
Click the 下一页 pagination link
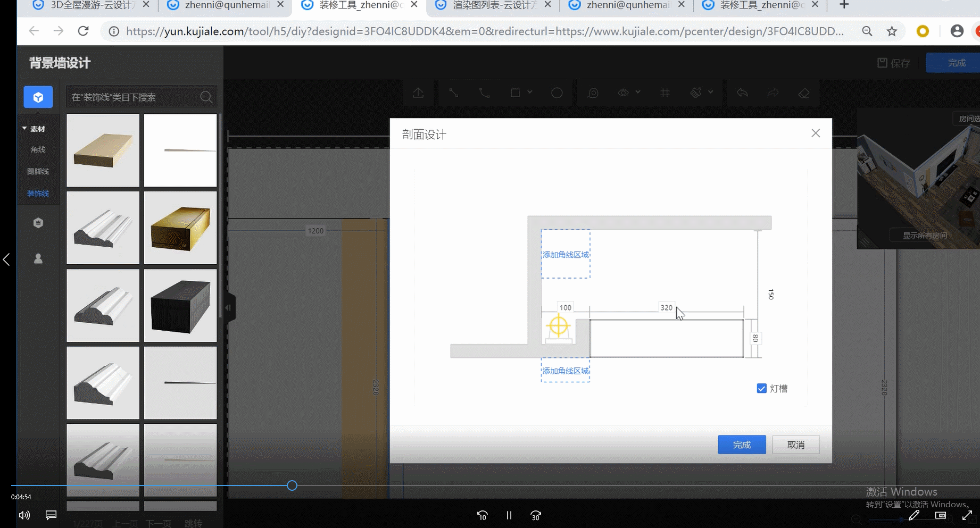(x=159, y=524)
